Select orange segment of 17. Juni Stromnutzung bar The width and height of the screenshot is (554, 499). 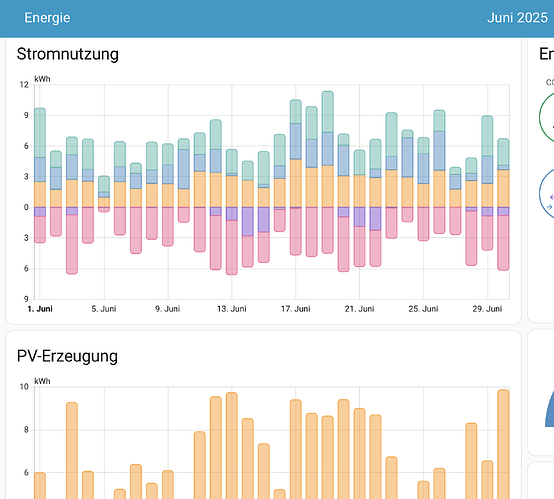(296, 183)
